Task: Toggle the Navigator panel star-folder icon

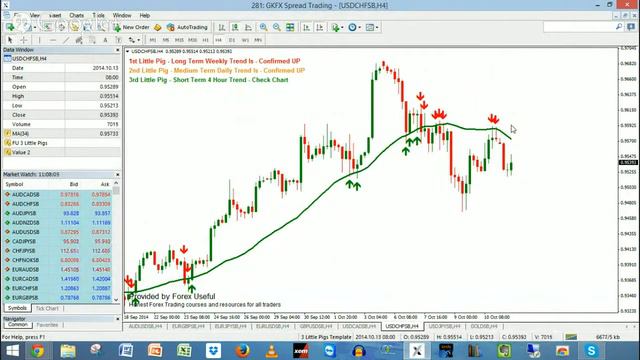Action: [74, 27]
